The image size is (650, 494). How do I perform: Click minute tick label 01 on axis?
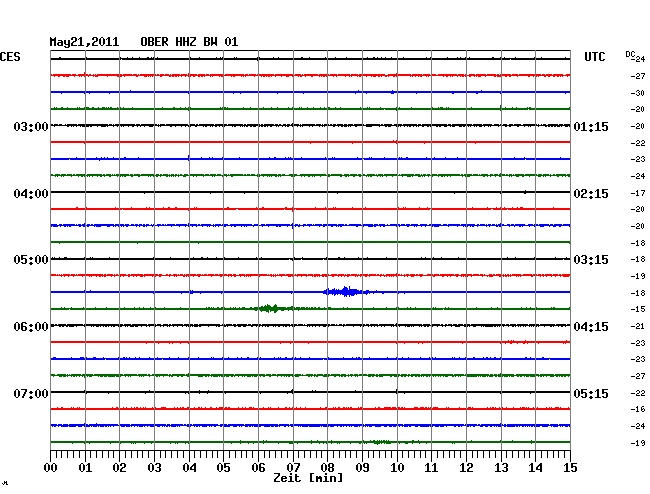coord(85,468)
